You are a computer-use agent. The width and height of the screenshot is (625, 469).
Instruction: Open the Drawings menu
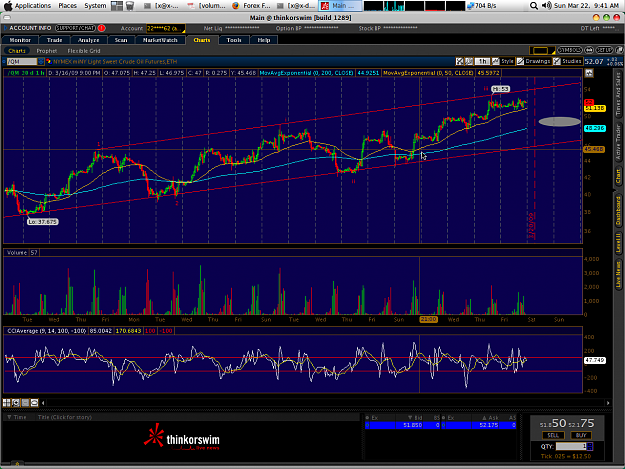point(534,61)
